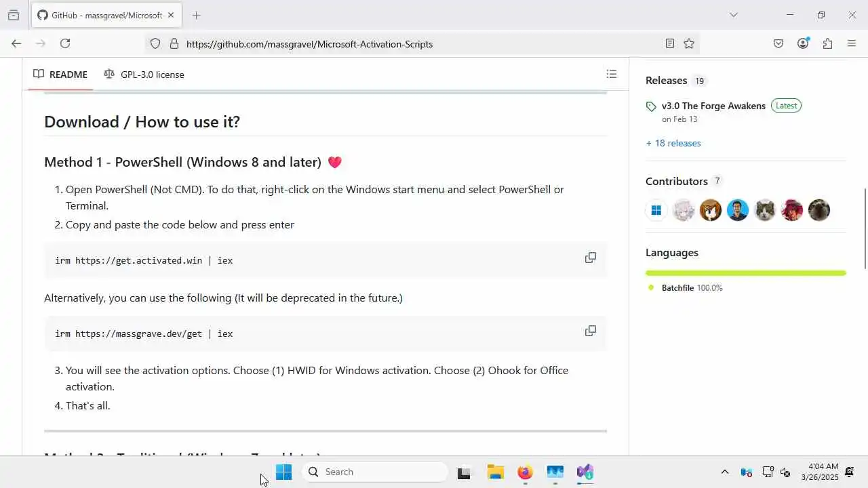This screenshot has width=868, height=488.
Task: Open the Windows logo contributor avatar
Action: [x=656, y=210]
